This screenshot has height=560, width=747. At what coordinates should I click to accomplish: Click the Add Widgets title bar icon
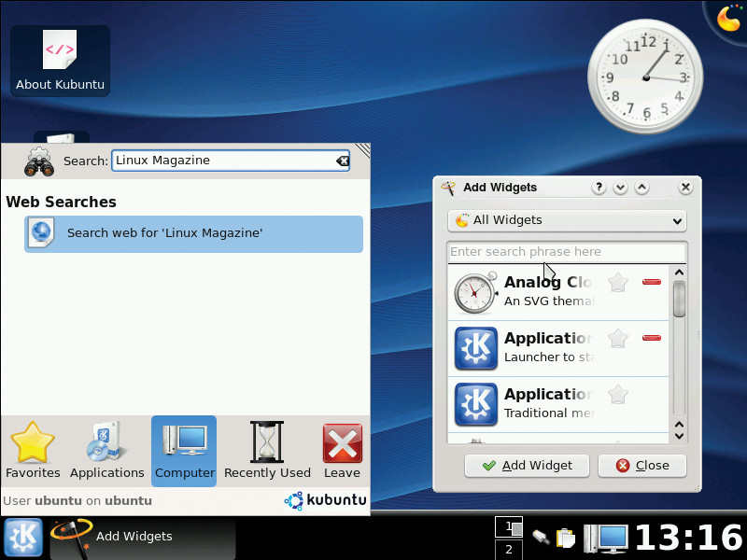click(x=448, y=188)
